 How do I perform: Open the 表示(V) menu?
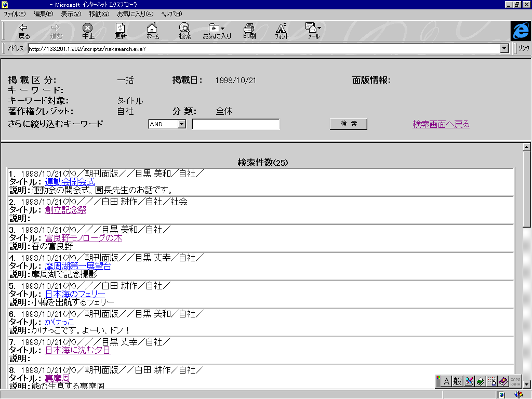(71, 14)
